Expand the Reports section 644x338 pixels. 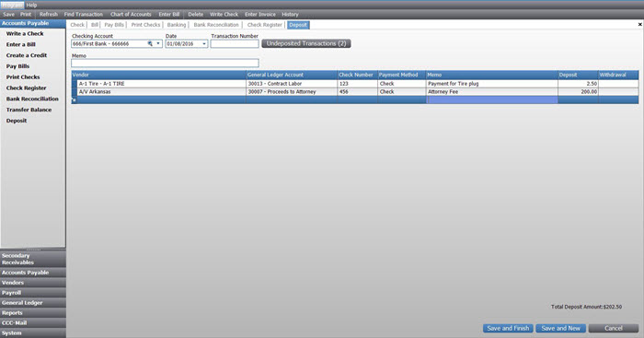[33, 313]
